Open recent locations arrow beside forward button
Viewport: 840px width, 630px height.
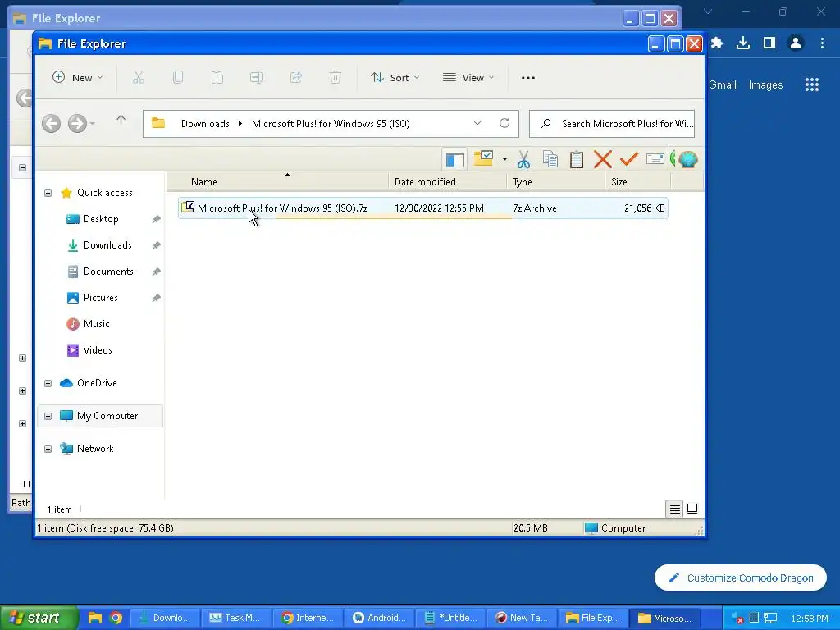click(x=93, y=124)
